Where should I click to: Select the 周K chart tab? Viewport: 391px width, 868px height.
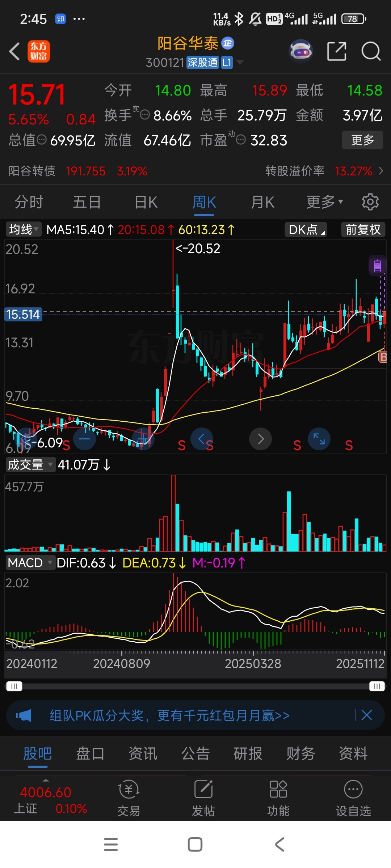(204, 202)
